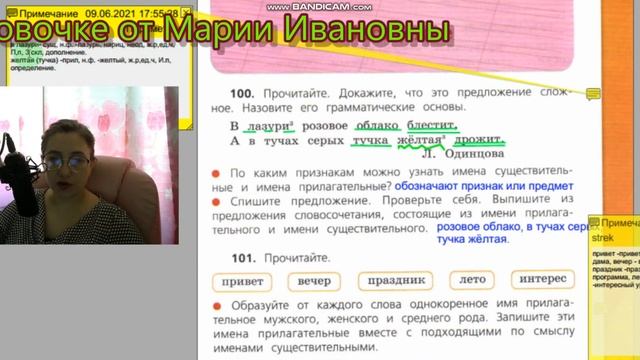Click the word box 'интерес'

click(x=543, y=279)
